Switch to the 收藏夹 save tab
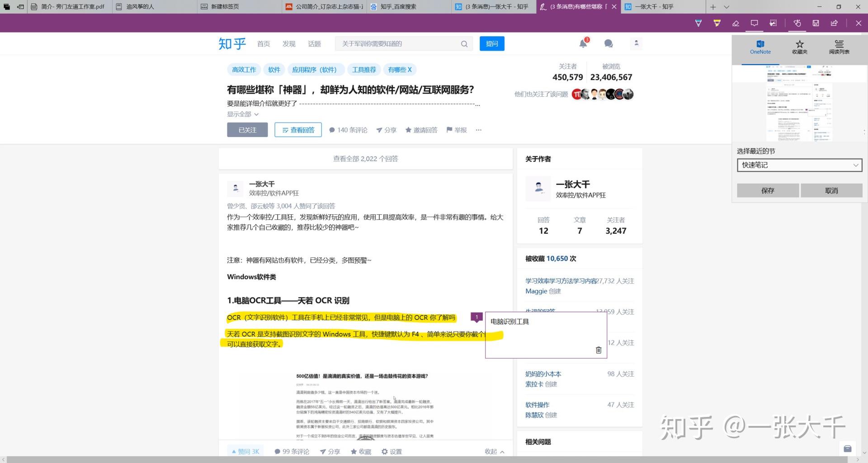 point(799,47)
